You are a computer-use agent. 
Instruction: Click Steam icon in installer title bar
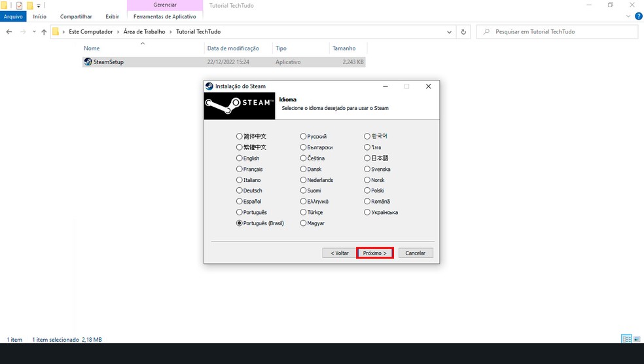tap(209, 86)
